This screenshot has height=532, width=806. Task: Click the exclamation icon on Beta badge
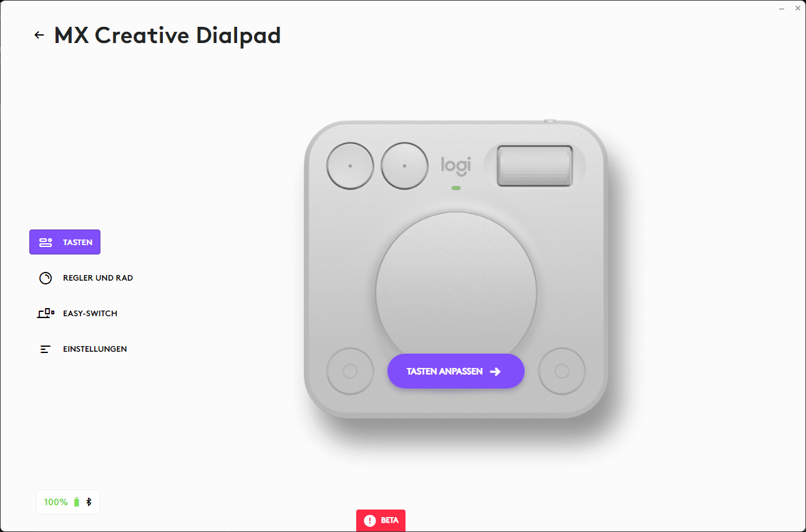click(370, 520)
